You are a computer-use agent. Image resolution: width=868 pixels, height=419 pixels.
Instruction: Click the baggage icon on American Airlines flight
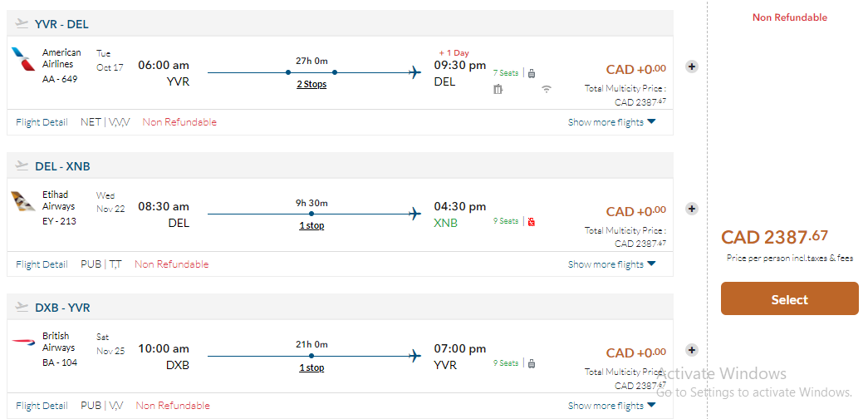pos(532,73)
